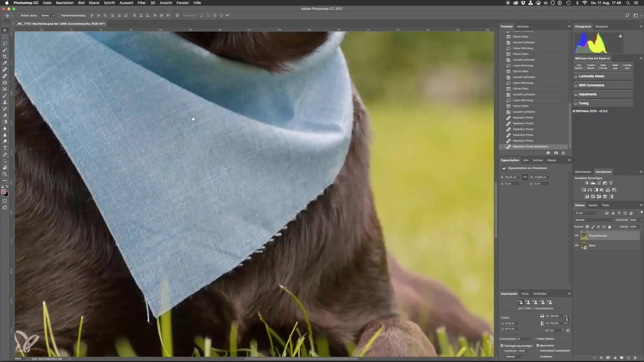Create new snapshot in Protokoll panel
Image resolution: width=644 pixels, height=362 pixels.
(556, 153)
